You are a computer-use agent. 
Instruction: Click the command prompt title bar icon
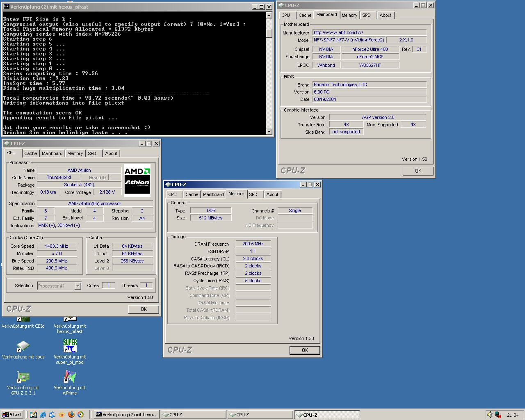[6, 7]
